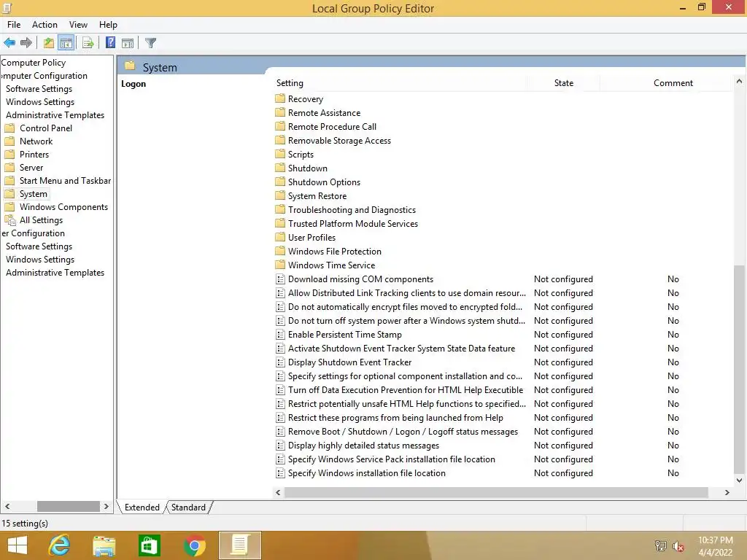
Task: Switch to the Standard tab
Action: tap(189, 507)
